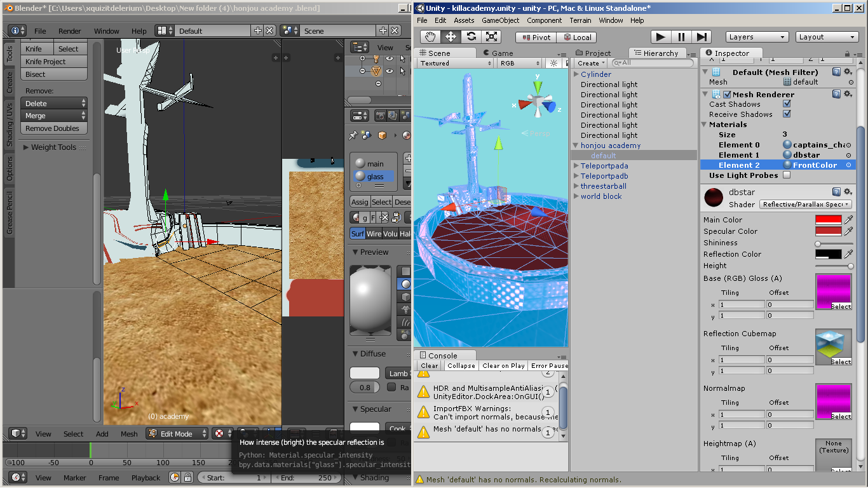Open Blender outliner editor type selector
The image size is (868, 488).
(360, 47)
